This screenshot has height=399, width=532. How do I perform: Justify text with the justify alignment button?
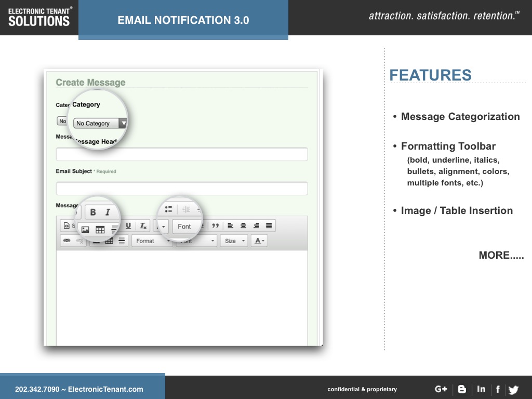click(x=269, y=225)
